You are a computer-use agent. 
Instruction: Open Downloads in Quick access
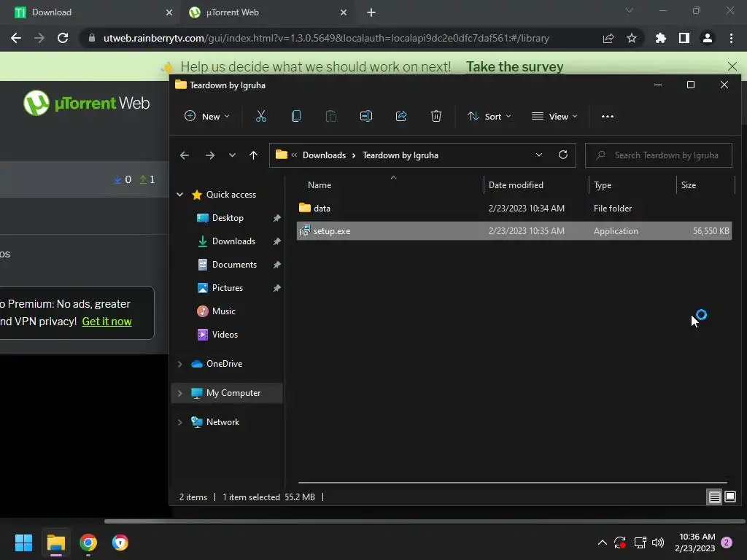point(233,241)
